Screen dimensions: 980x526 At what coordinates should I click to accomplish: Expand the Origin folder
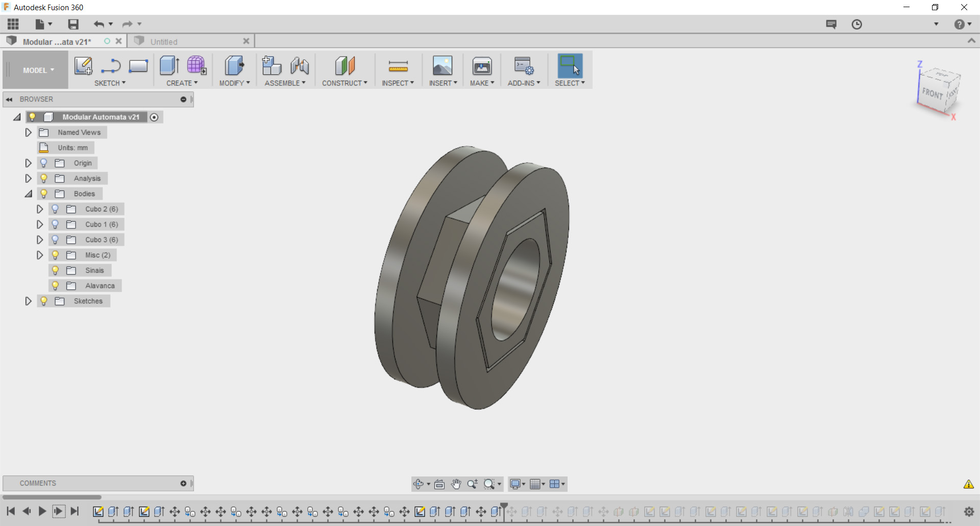pos(29,163)
